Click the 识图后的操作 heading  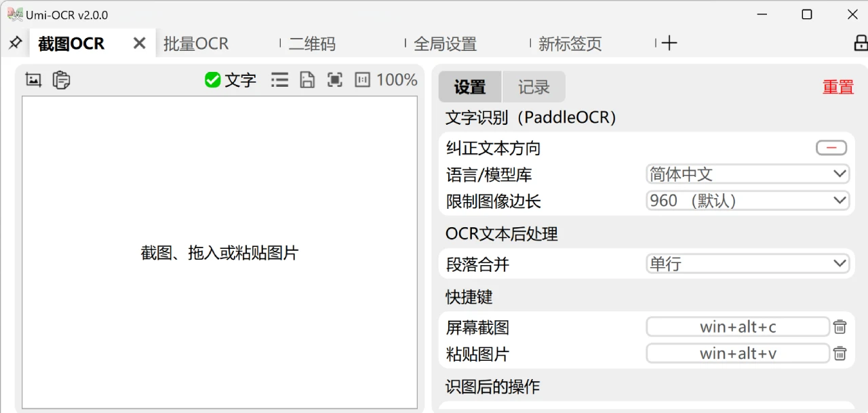click(492, 387)
